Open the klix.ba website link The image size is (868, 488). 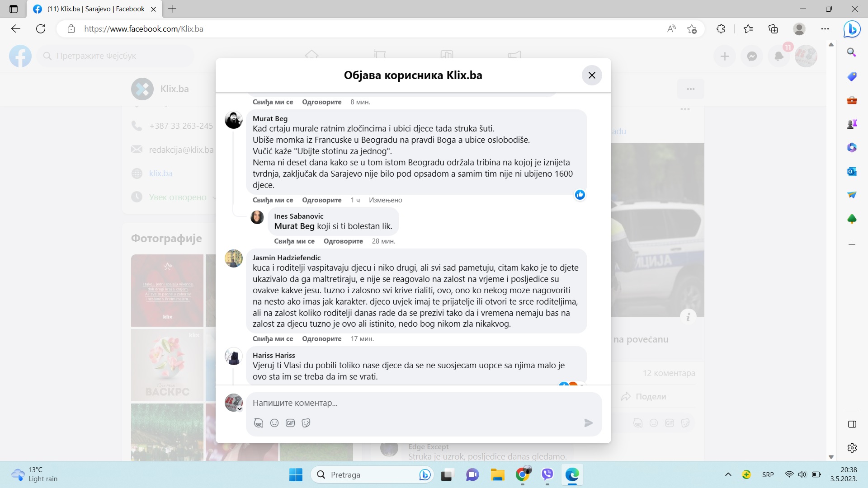click(x=160, y=174)
